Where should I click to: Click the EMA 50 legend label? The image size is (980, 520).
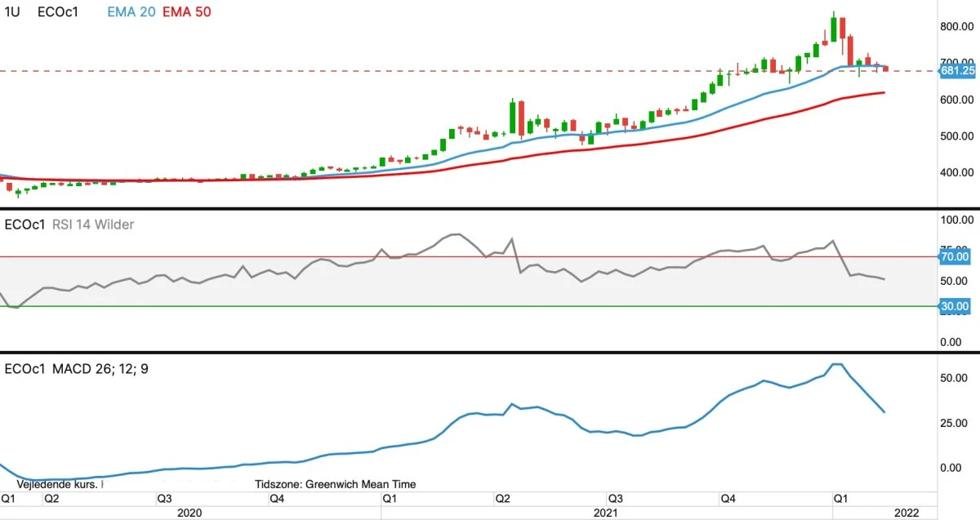(x=190, y=13)
